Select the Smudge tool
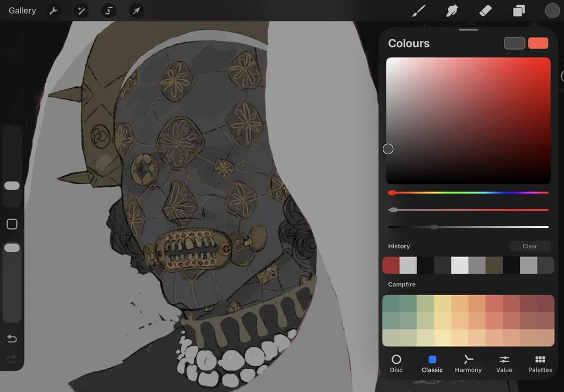The image size is (564, 392). pyautogui.click(x=452, y=11)
